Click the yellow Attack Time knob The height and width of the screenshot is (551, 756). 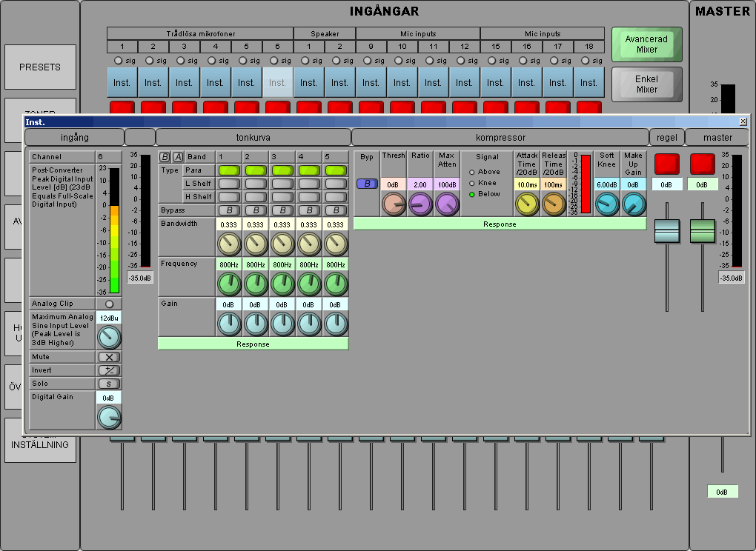tap(527, 204)
